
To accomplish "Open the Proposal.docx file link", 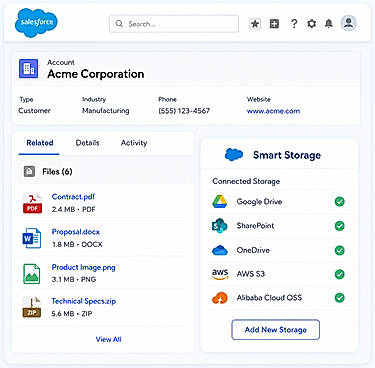I will tap(76, 232).
